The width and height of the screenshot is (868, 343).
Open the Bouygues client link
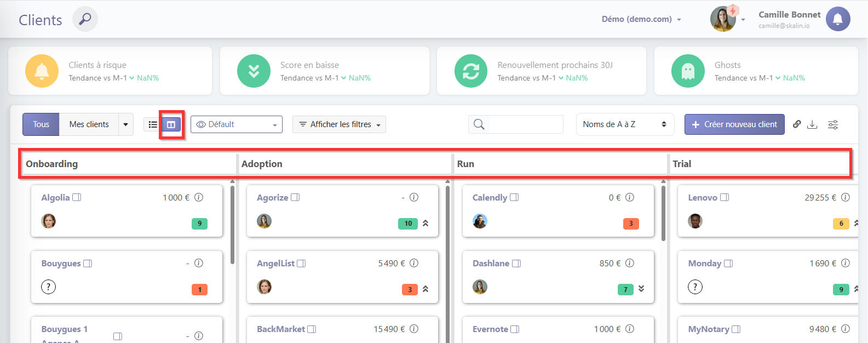coord(61,264)
